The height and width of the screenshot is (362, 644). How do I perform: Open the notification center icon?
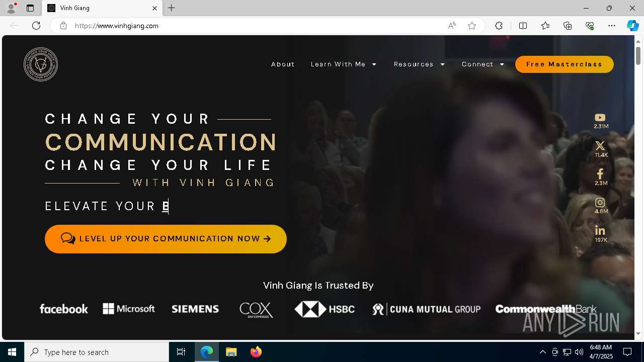[x=627, y=352]
